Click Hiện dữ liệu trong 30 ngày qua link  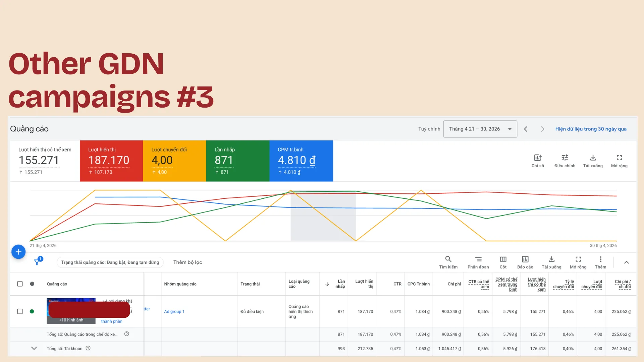pyautogui.click(x=591, y=129)
